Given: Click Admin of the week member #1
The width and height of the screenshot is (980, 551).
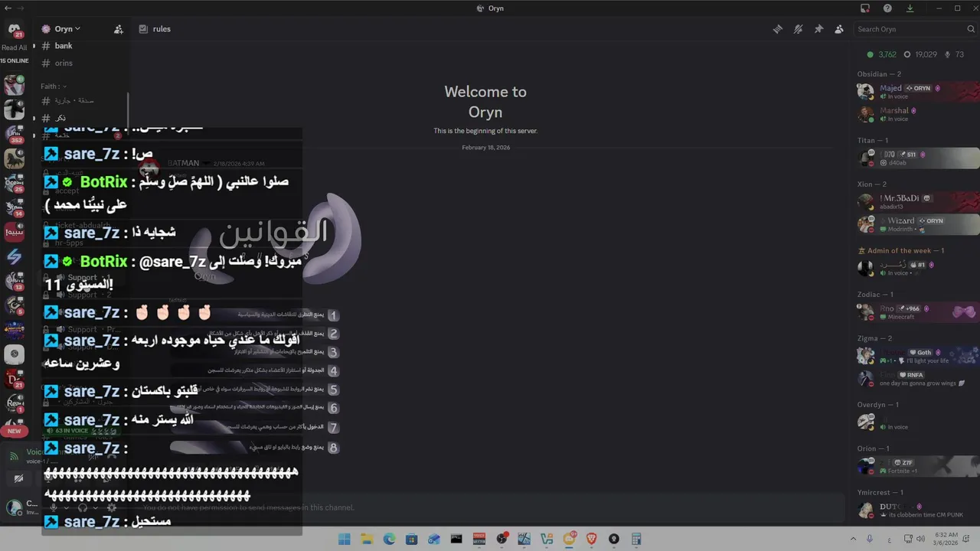Looking at the screenshot, I should [x=917, y=268].
